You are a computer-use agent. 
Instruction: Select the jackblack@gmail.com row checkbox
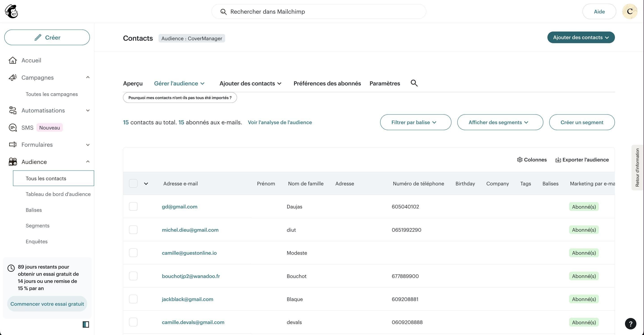coord(133,299)
